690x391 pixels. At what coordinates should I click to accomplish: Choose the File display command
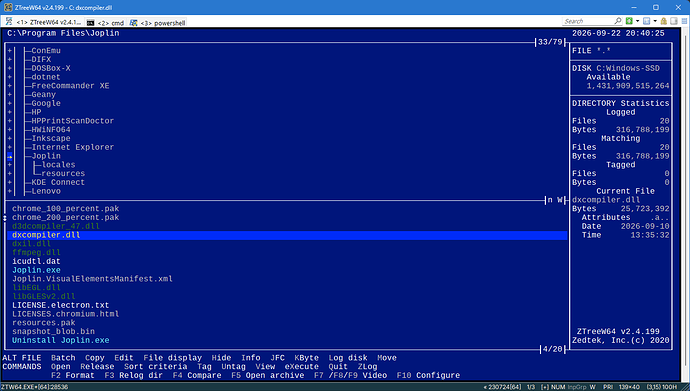click(x=172, y=358)
